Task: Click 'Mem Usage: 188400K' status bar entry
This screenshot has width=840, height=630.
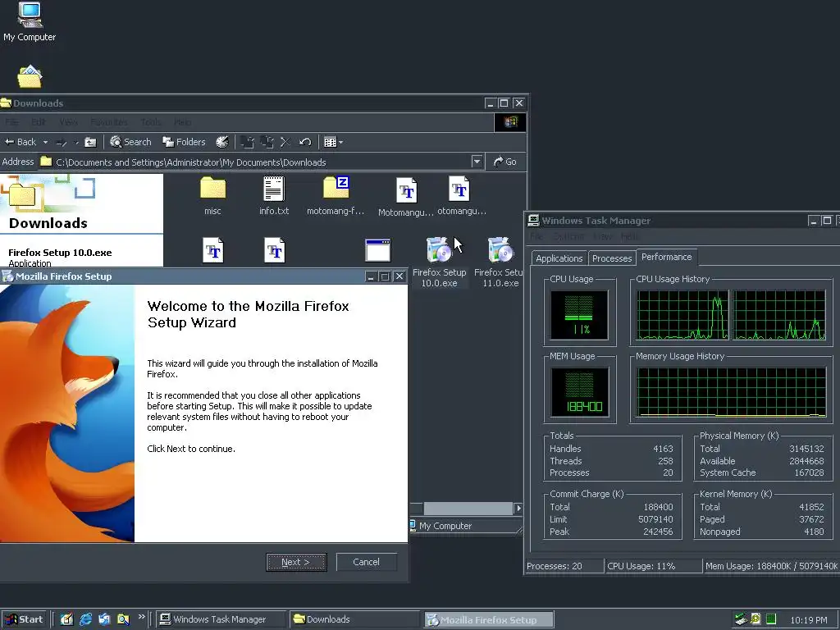Action: [771, 566]
